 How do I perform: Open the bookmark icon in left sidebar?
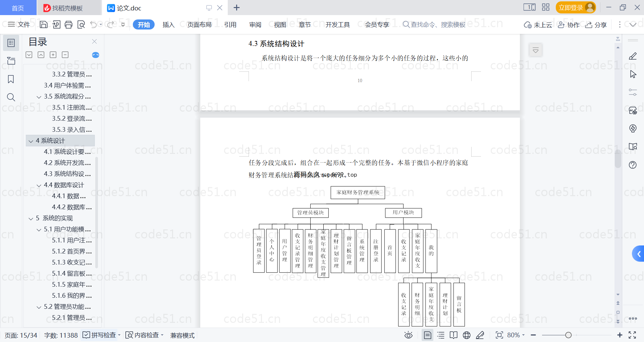click(x=11, y=79)
